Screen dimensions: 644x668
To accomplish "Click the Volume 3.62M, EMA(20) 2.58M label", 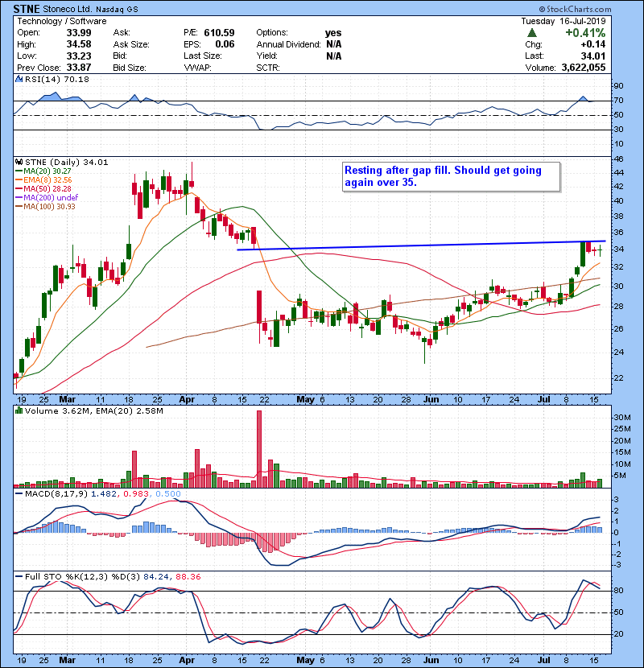I will (93, 411).
